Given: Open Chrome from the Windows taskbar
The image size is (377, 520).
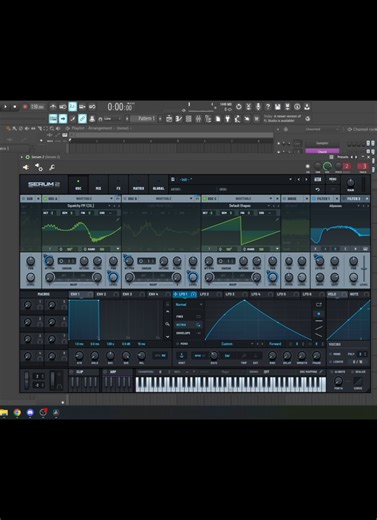Looking at the screenshot, I should [x=17, y=413].
